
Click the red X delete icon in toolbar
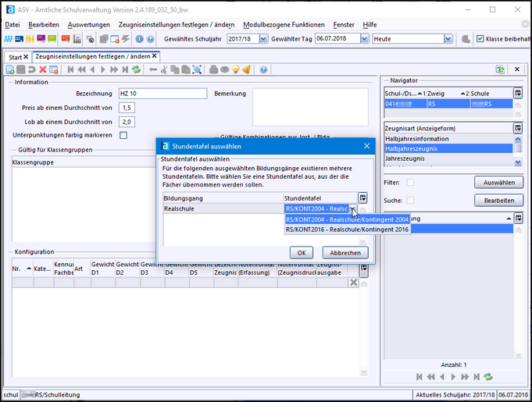(x=44, y=69)
